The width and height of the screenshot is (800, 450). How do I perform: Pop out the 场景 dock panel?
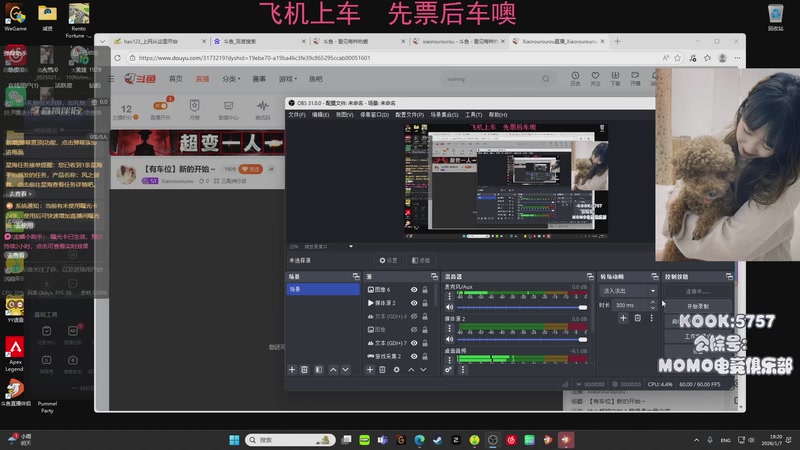click(x=356, y=276)
